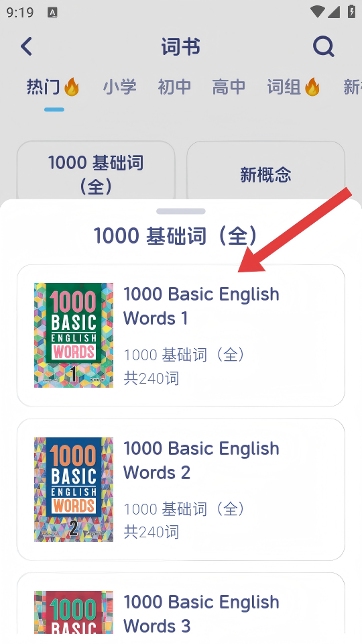Tap the flame icon beside 词组
362x644 pixels.
click(312, 87)
